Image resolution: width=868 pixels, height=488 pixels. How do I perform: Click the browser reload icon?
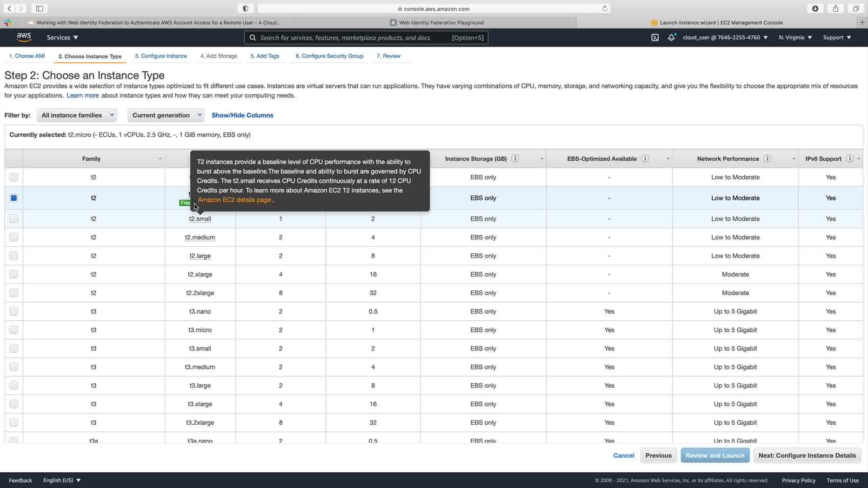tap(604, 9)
